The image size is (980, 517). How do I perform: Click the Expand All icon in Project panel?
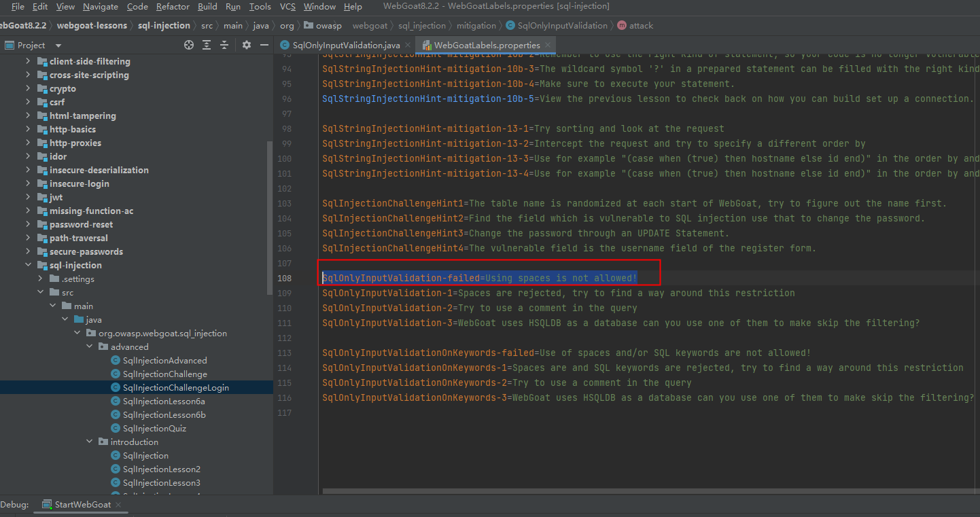point(207,45)
